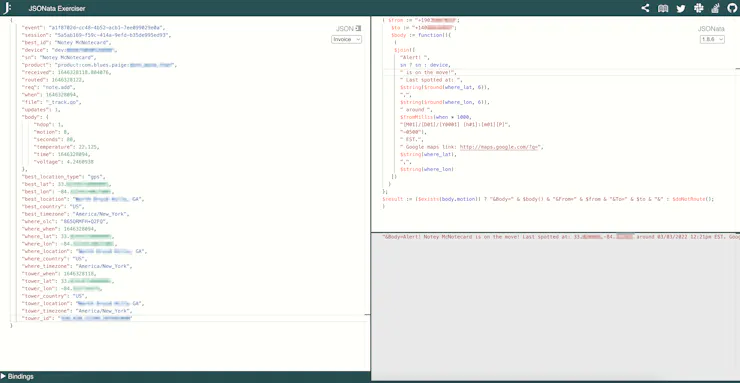The width and height of the screenshot is (740, 383).
Task: Expand the Bindings panel
Action: 17,376
